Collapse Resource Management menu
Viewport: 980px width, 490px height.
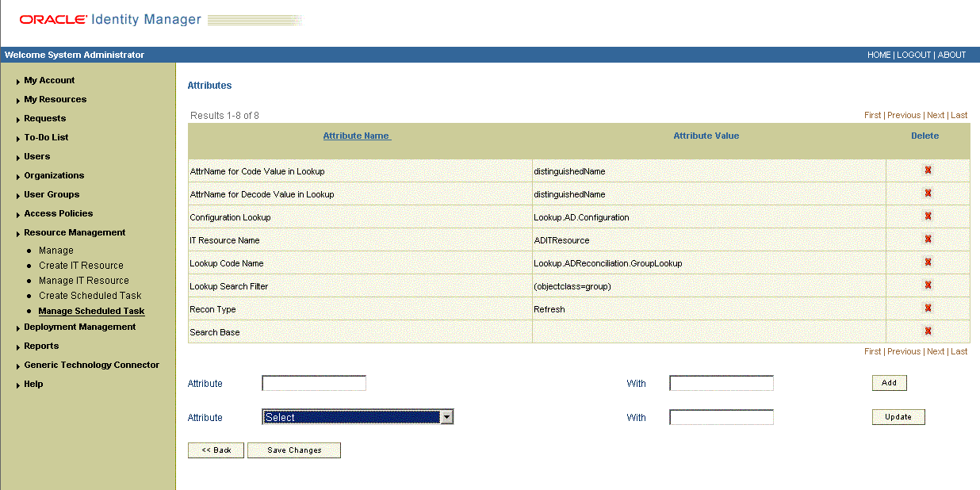[75, 232]
